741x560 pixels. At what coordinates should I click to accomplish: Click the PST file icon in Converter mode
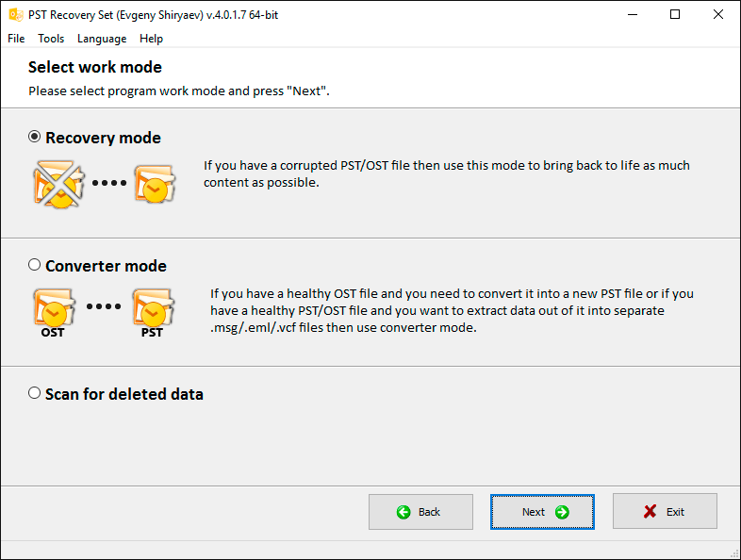[x=153, y=310]
